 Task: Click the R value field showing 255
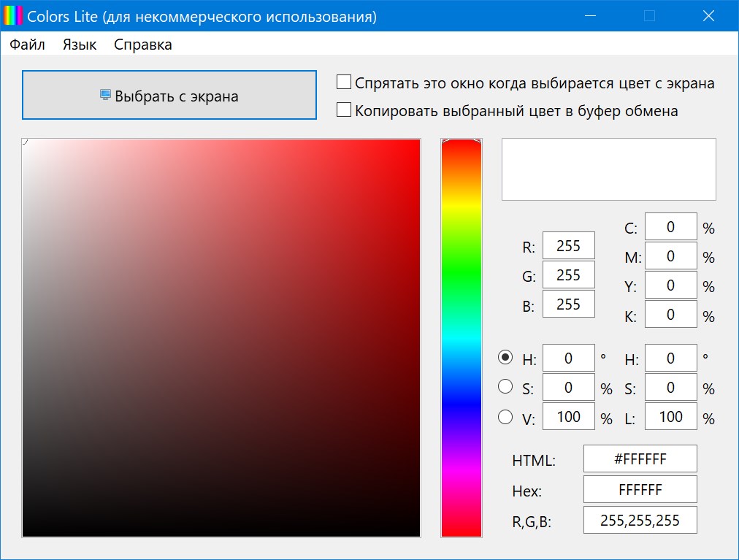[x=569, y=245]
